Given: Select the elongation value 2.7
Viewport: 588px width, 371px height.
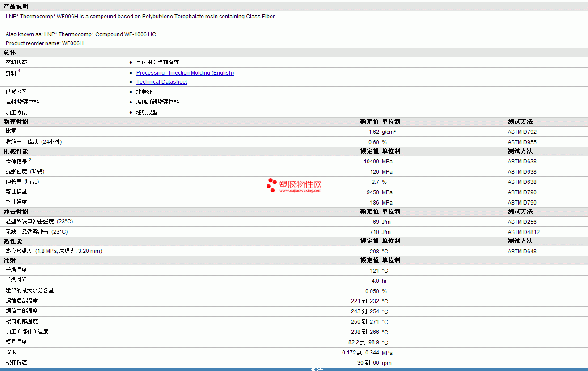Looking at the screenshot, I should (375, 182).
